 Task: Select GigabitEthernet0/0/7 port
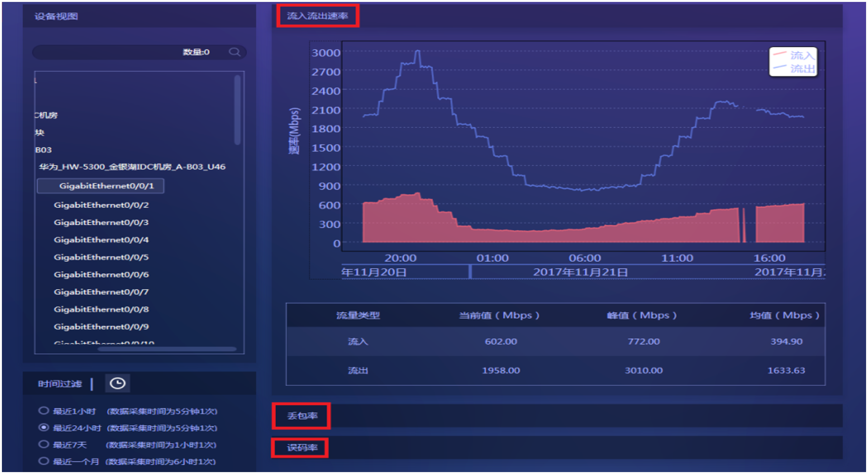point(101,292)
